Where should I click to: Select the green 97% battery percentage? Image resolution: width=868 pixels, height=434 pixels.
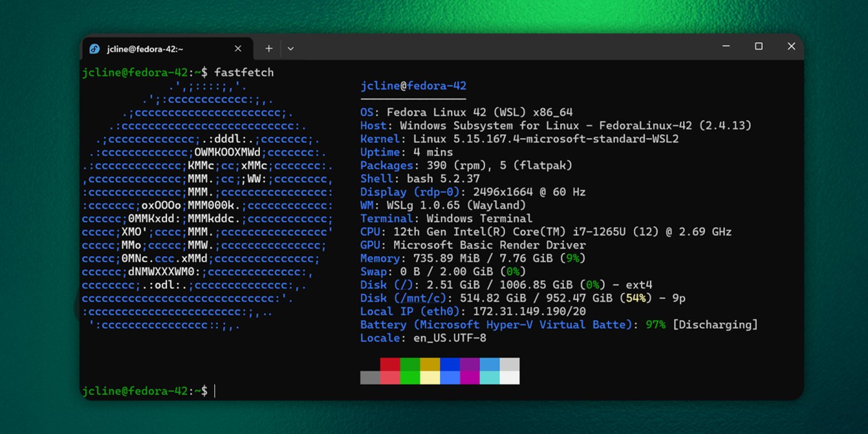click(655, 324)
